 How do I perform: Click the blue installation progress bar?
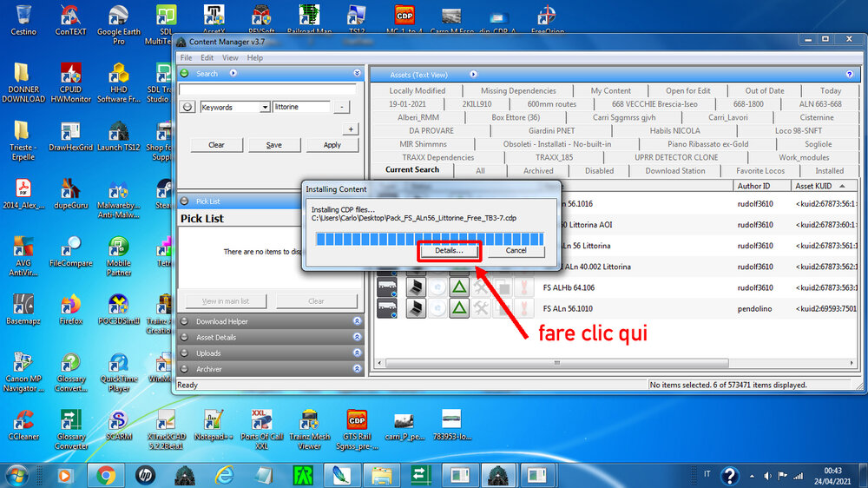tap(430, 239)
